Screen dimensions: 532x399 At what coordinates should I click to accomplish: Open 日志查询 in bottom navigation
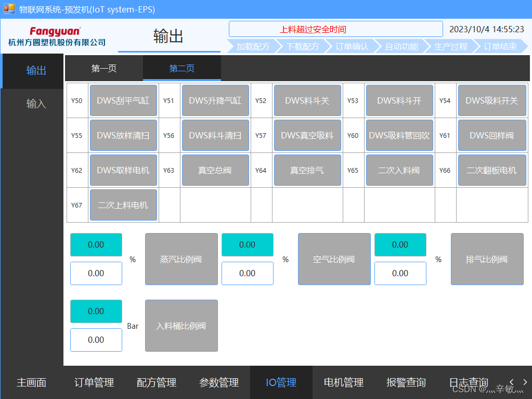469,382
